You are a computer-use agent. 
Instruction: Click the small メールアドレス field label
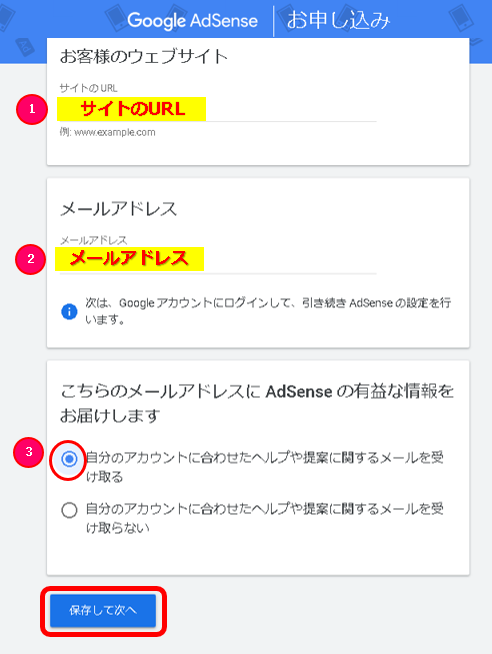[93, 240]
